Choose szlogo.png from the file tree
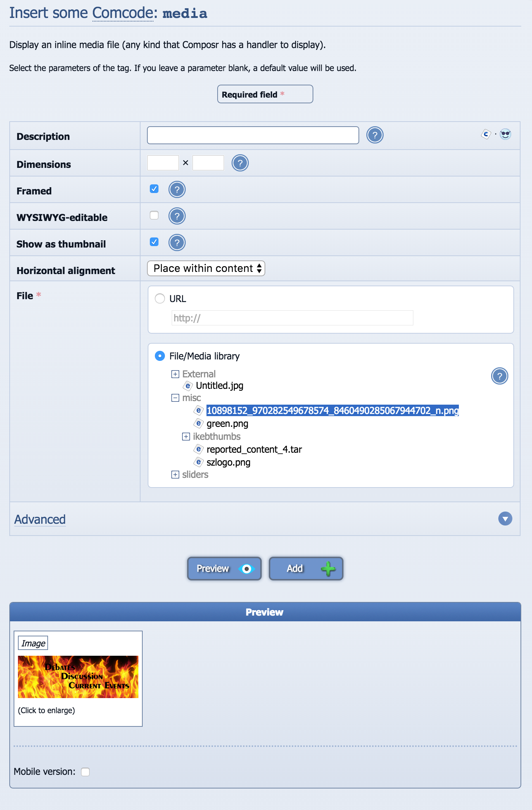The width and height of the screenshot is (532, 810). [228, 462]
